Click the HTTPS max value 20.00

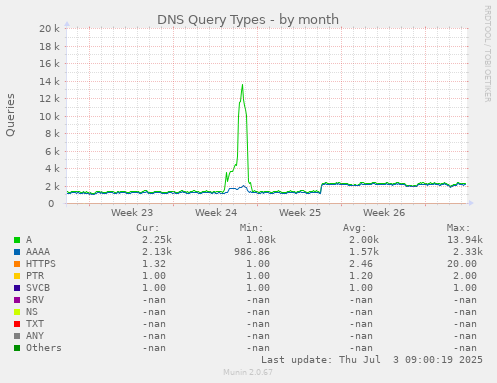click(462, 264)
